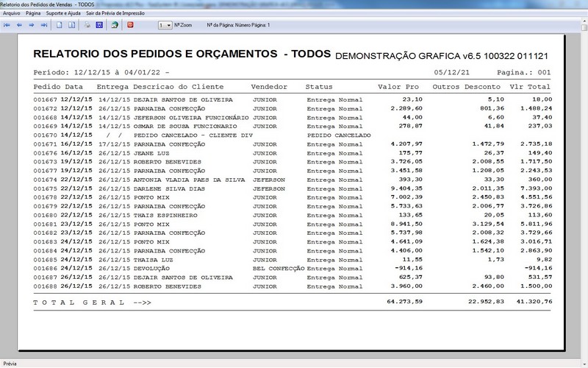Click total value 41.320,76
Viewport: 588px width, 368px height.
point(534,302)
